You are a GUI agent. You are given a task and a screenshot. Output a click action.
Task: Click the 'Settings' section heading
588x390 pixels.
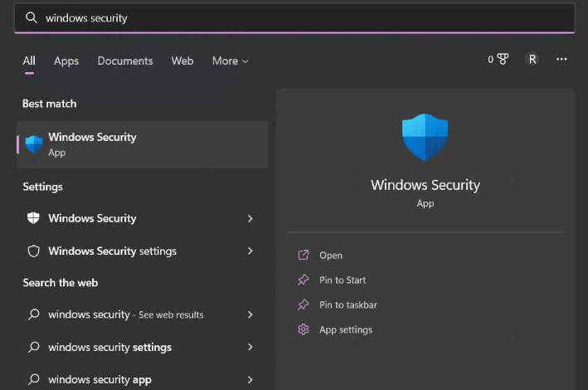tap(43, 187)
